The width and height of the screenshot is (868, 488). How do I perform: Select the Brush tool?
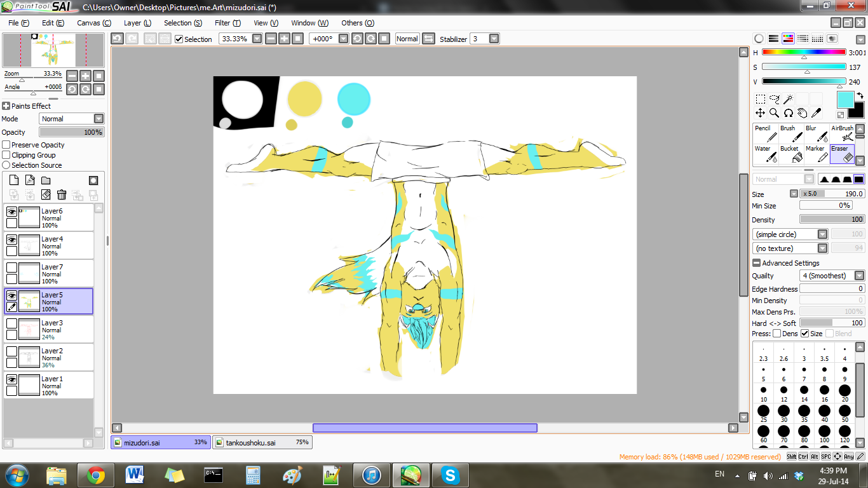click(x=791, y=133)
